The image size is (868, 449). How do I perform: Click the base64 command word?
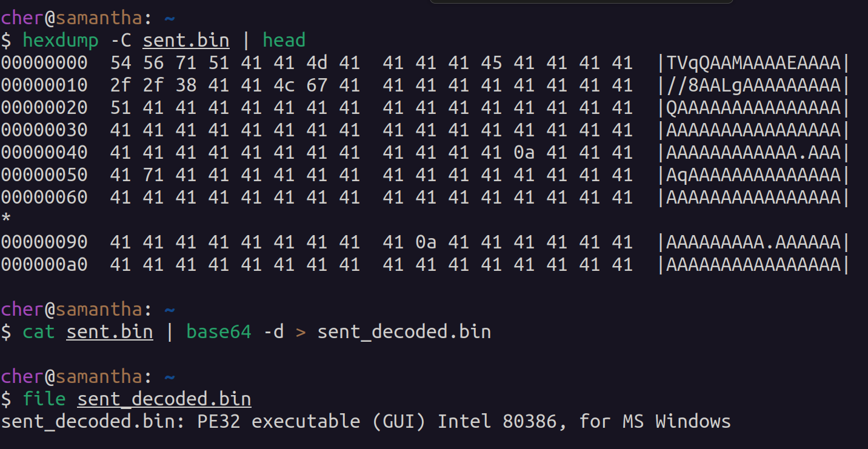pyautogui.click(x=218, y=332)
